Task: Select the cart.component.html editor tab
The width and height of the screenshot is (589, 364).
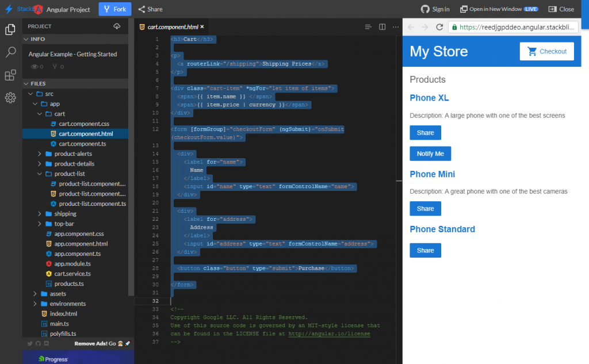Action: point(171,26)
